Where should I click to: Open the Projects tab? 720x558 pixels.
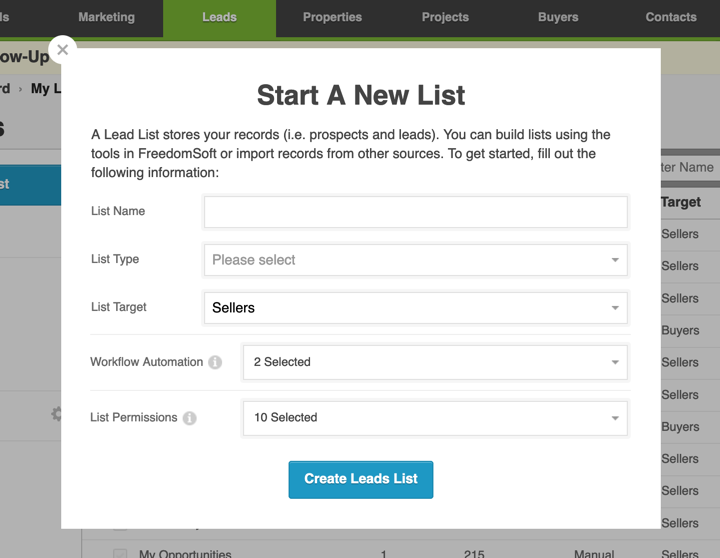[445, 17]
